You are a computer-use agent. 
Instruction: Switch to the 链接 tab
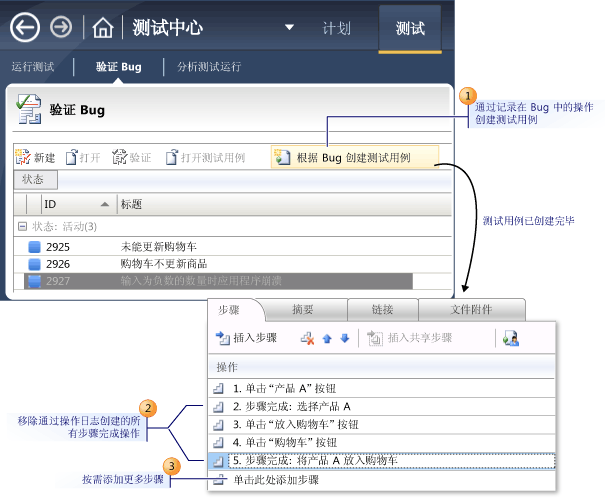point(382,310)
